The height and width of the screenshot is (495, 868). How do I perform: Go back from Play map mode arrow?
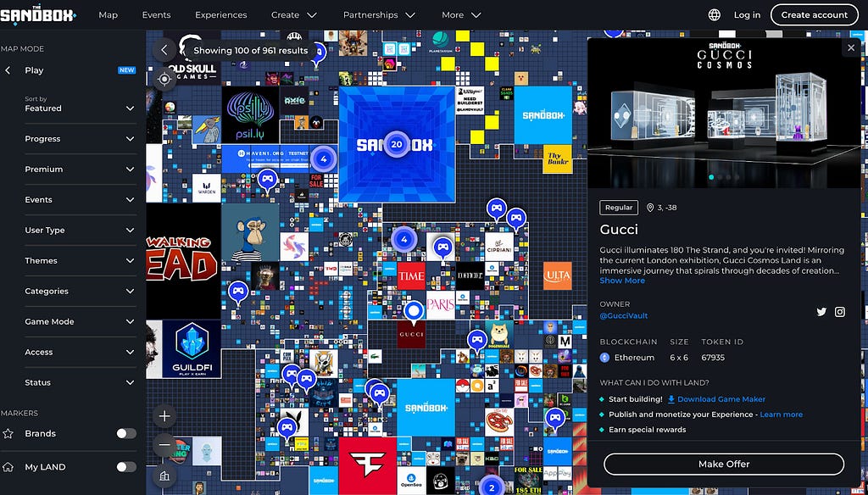click(8, 70)
